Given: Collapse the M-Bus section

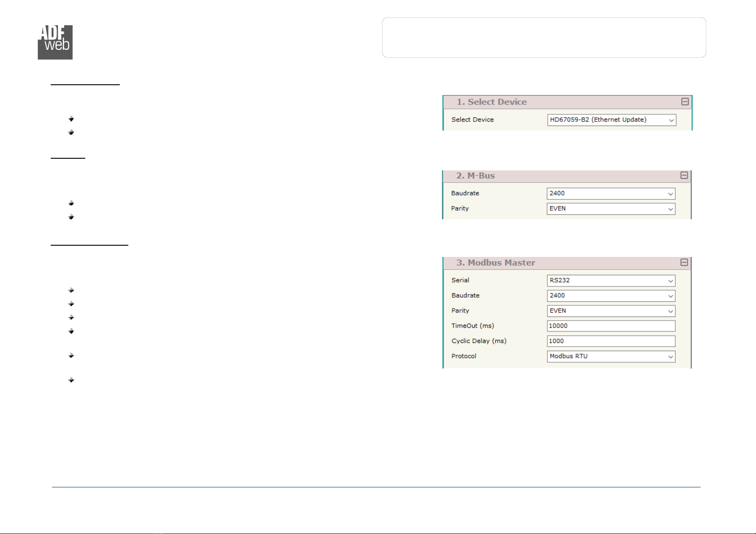Looking at the screenshot, I should [684, 175].
